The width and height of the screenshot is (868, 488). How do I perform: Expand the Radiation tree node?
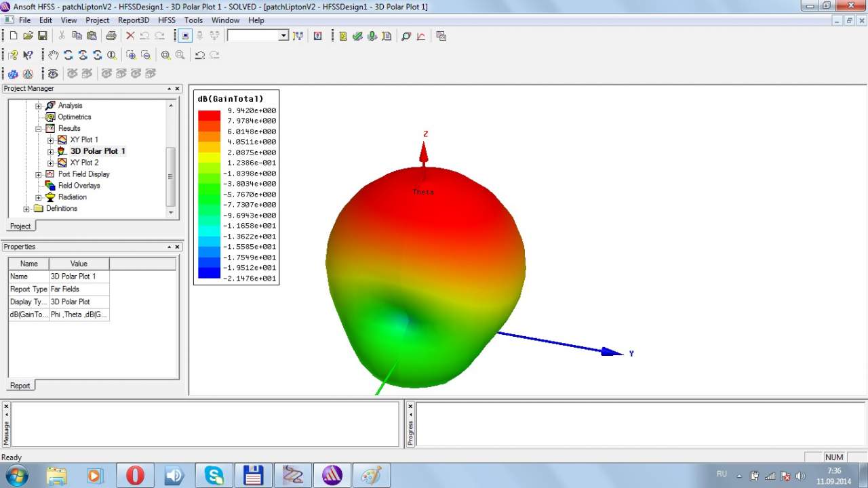pos(39,197)
